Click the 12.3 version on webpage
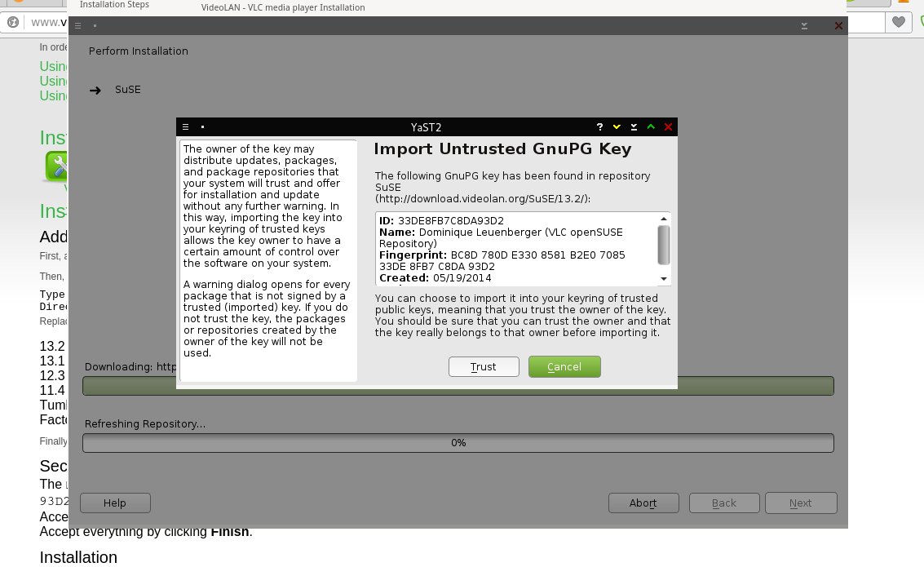Viewport: 924px width, 567px height. tap(52, 375)
